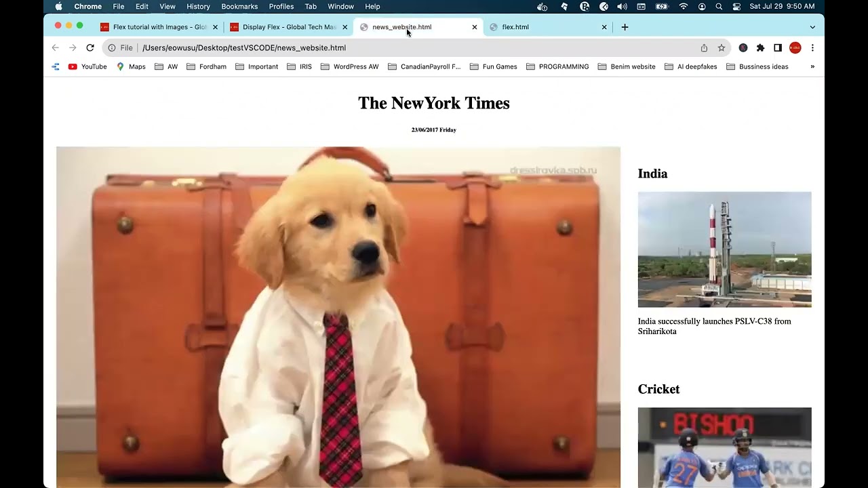
Task: Open the Bussiness ideas bookmarks folder
Action: click(757, 66)
